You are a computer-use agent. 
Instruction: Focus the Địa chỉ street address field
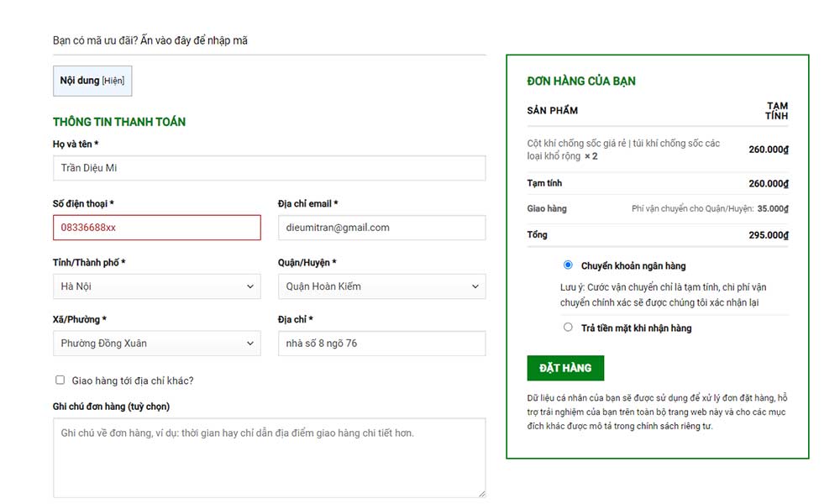coord(381,343)
